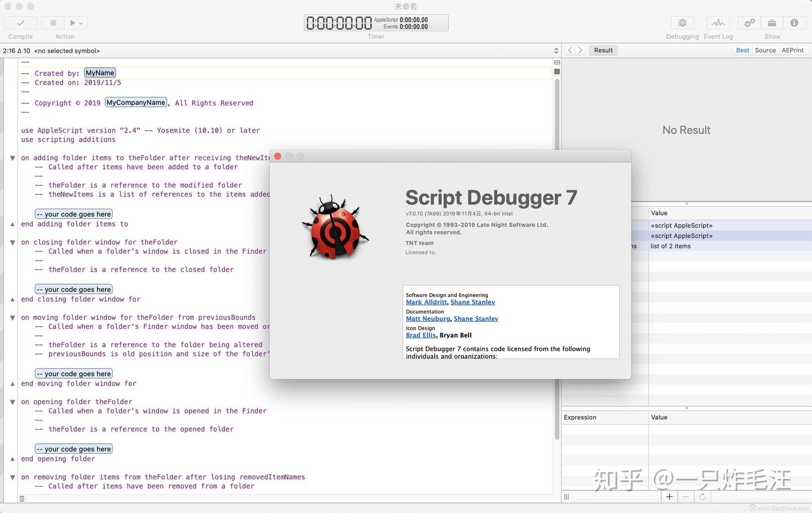Open the '<no selected symbol>' navigation dropdown
Viewport: 812px width, 513px height.
67,51
